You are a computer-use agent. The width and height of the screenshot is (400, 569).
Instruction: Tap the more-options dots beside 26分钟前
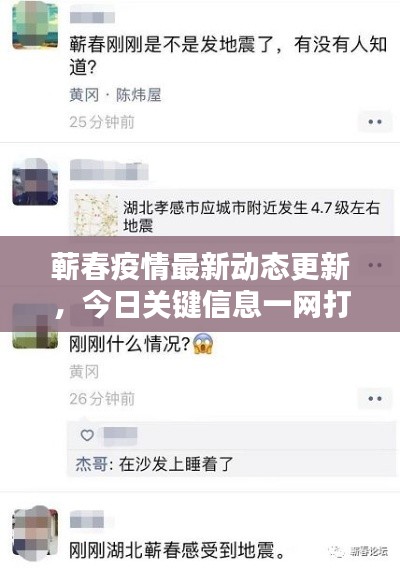(x=375, y=398)
